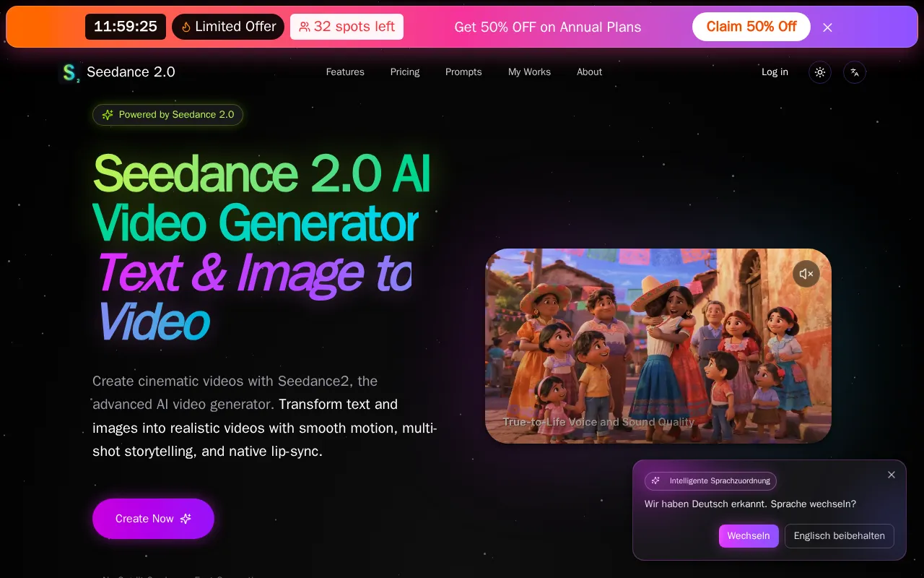The image size is (924, 578).
Task: Click the Claim 50% Off button
Action: pos(751,27)
